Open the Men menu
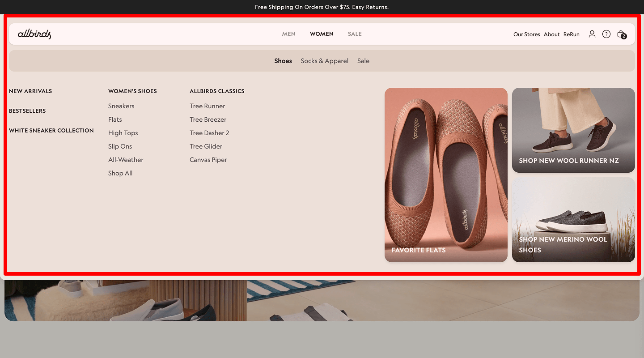 [288, 34]
